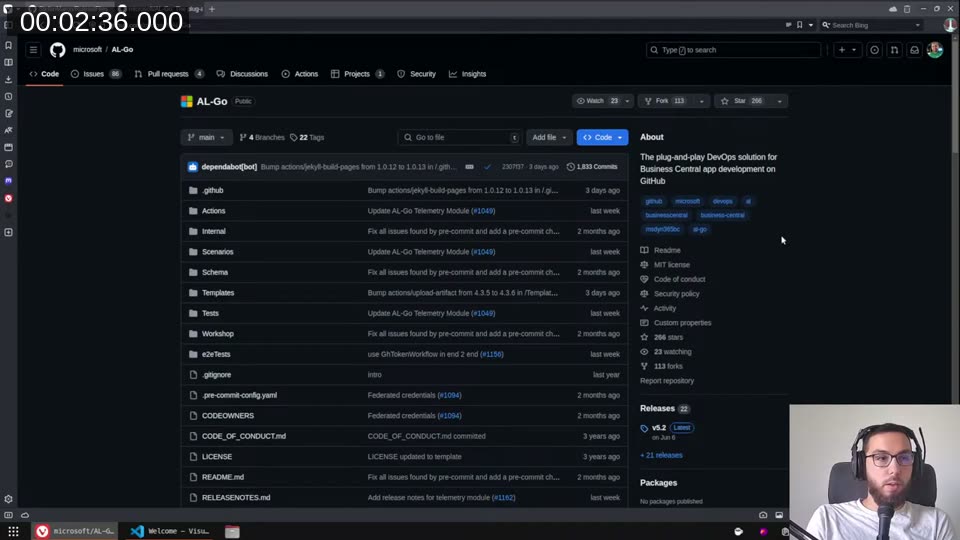960x540 pixels.
Task: Open the README.md file
Action: 223,478
